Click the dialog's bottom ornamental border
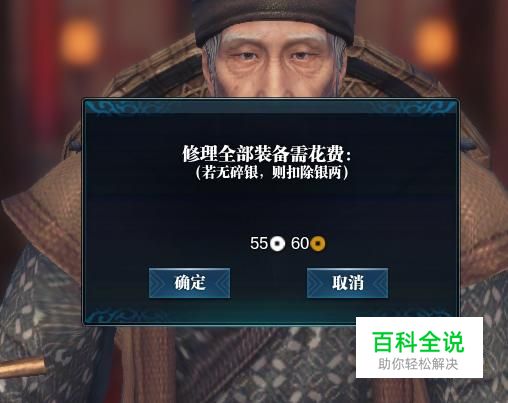The height and width of the screenshot is (403, 508). pos(220,316)
